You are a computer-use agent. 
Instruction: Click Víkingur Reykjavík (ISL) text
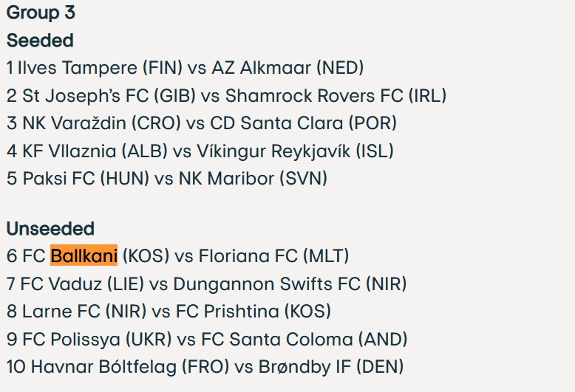295,151
